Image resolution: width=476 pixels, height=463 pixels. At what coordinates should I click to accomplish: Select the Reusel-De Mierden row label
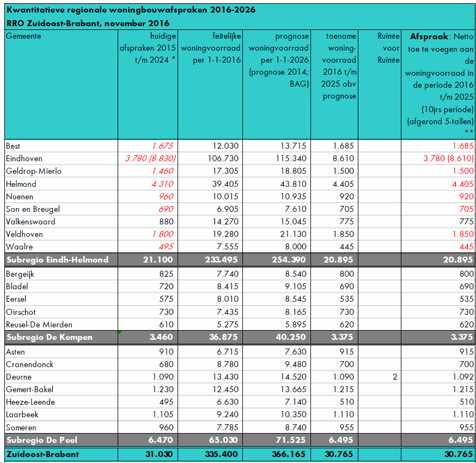point(39,324)
